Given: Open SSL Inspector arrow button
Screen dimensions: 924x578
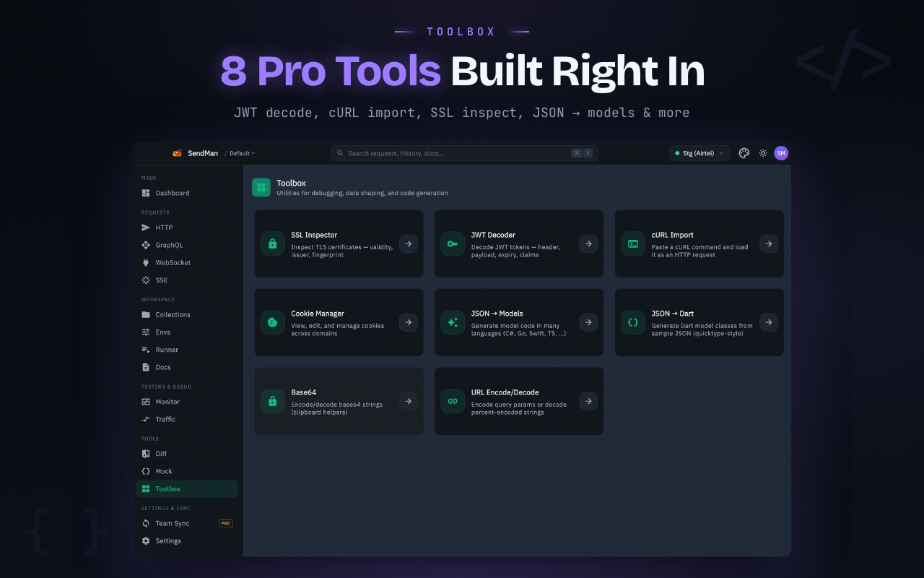Looking at the screenshot, I should pyautogui.click(x=409, y=244).
